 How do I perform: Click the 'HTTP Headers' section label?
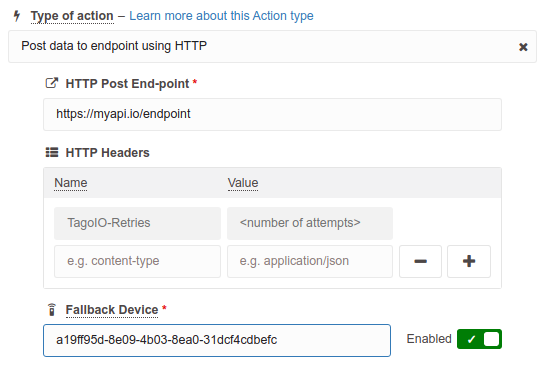[x=107, y=153]
